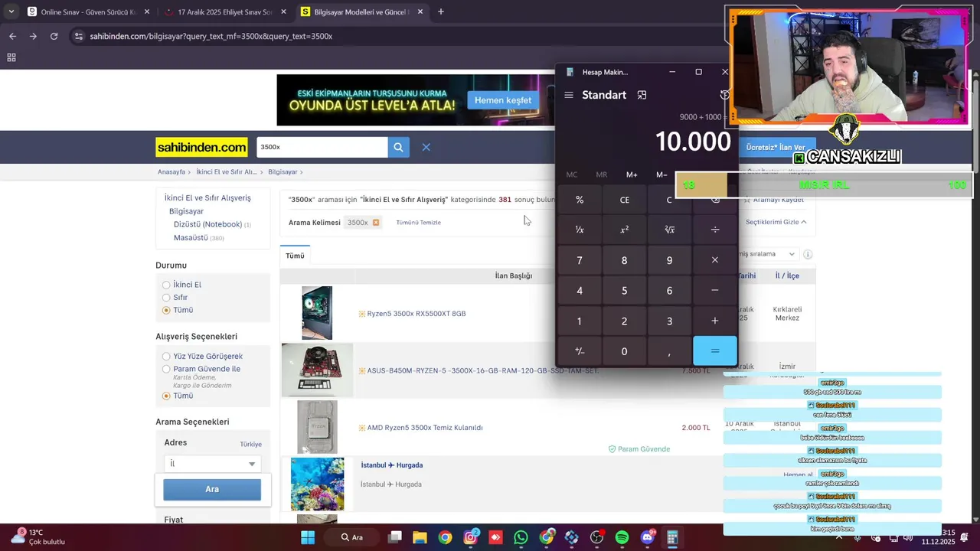Open the calculator hamburger navigation menu
980x551 pixels.
568,95
